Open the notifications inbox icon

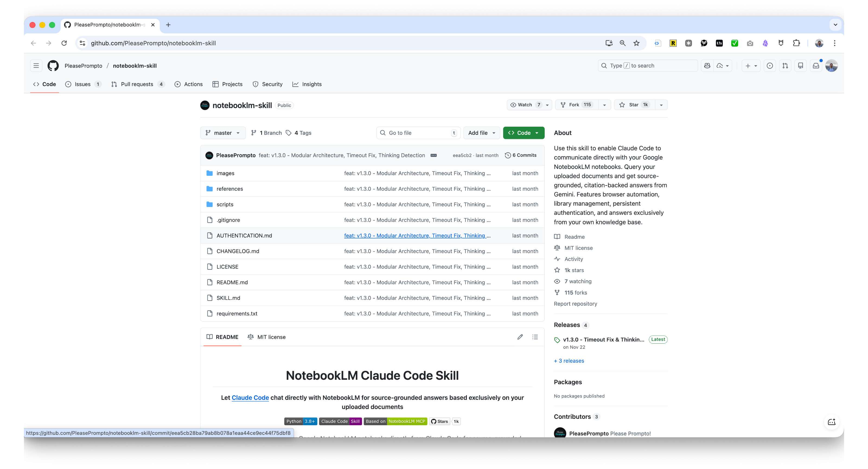coord(816,66)
